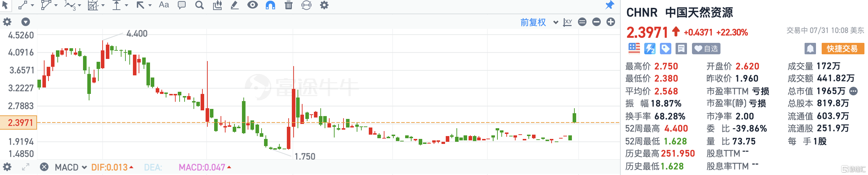This screenshot has width=868, height=175.
Task: Click the US flag market icon
Action: [634, 48]
